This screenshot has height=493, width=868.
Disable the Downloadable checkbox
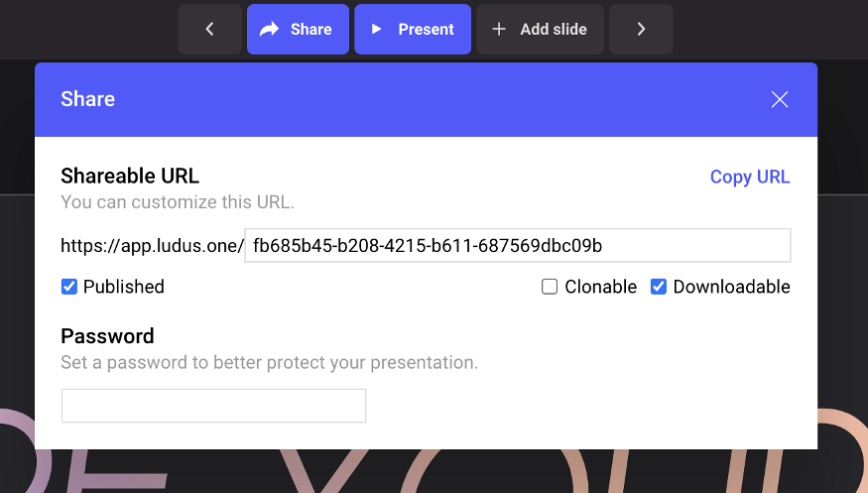pos(659,287)
